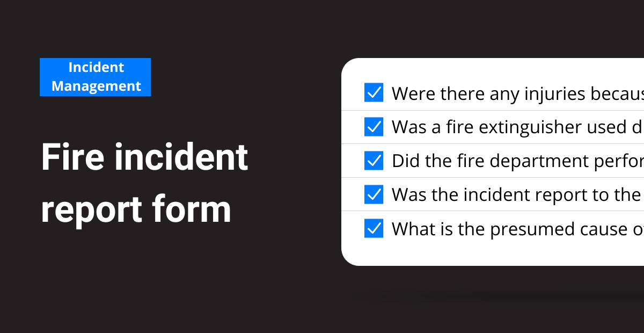The height and width of the screenshot is (333, 644).
Task: Toggle the fire department question checkbox
Action: 374,161
